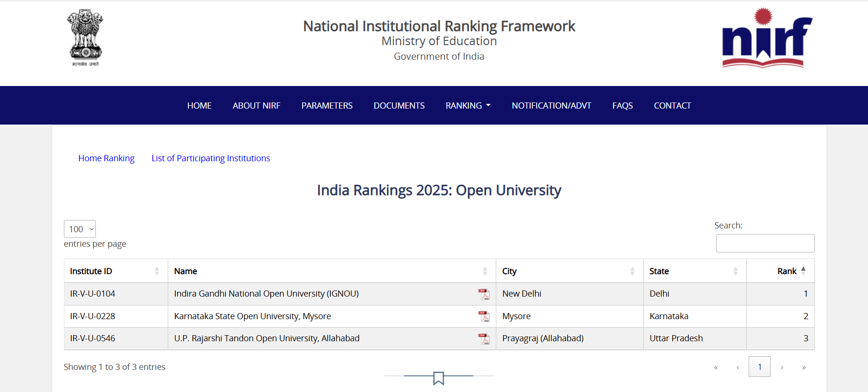Focus the Search input field
This screenshot has width=868, height=392.
[766, 243]
